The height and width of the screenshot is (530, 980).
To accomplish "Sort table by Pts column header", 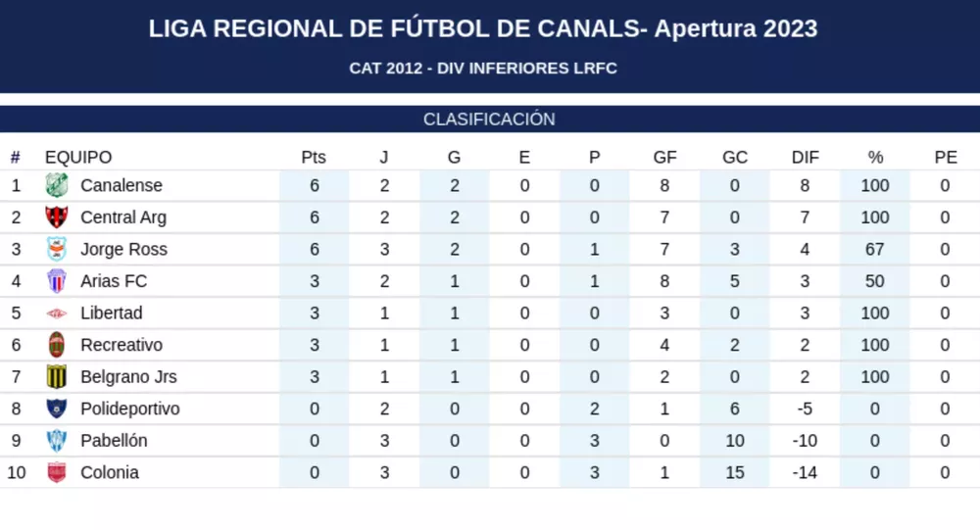I will (314, 158).
